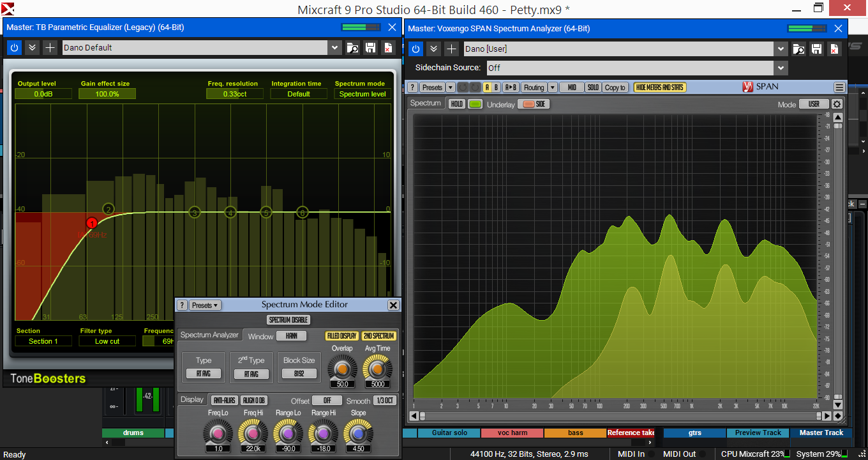The image size is (868, 460).
Task: Click SPAN Presets button
Action: coord(432,88)
